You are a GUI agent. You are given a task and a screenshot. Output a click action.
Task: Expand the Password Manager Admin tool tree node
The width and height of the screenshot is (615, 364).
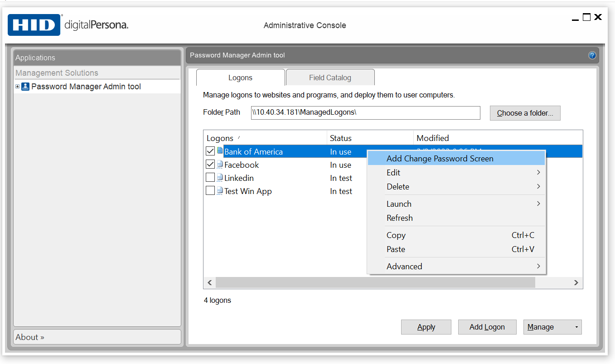pos(18,87)
